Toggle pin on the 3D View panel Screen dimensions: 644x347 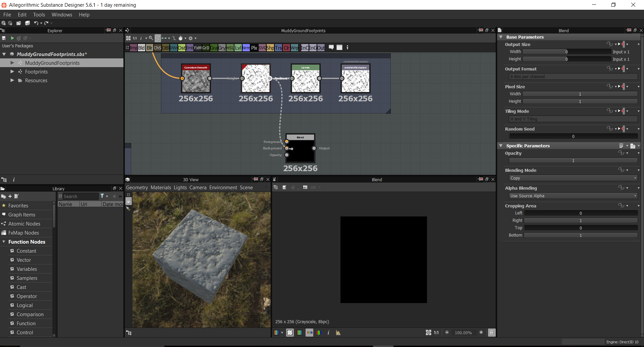coord(255,179)
